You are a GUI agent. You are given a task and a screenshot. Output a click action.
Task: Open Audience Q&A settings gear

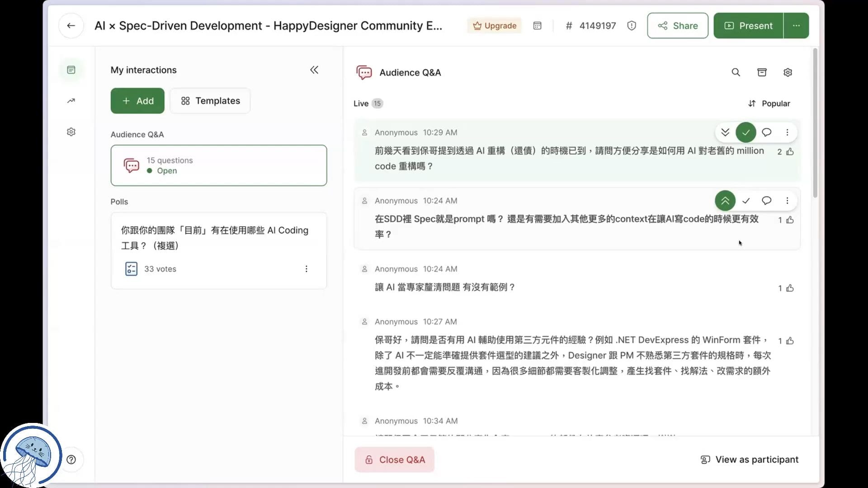click(x=788, y=72)
